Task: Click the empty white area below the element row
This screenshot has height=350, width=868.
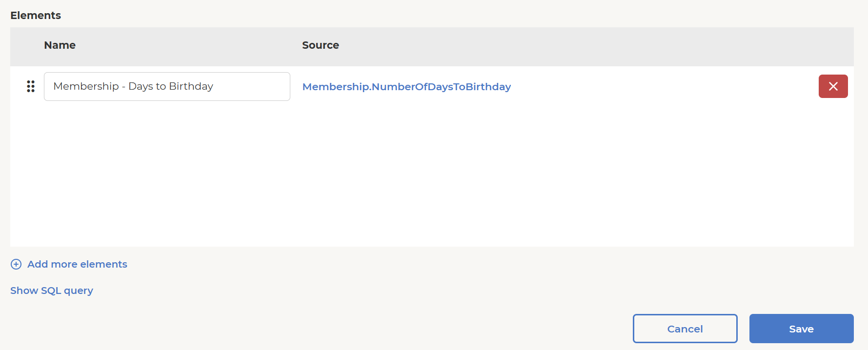Action: point(432,175)
